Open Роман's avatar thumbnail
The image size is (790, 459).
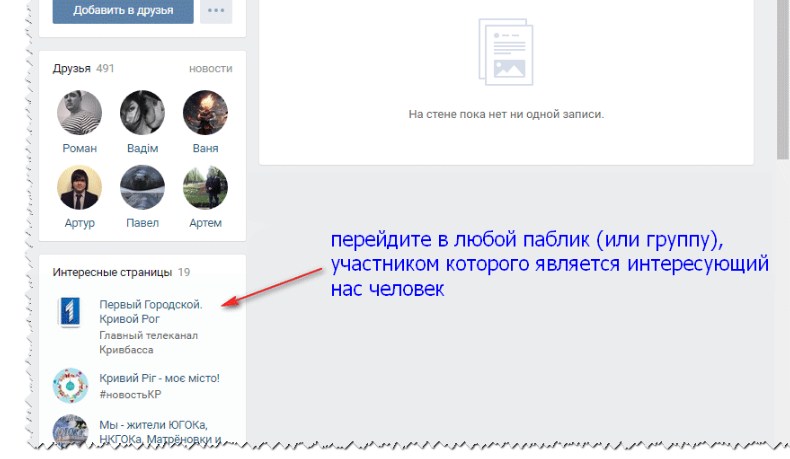[80, 112]
